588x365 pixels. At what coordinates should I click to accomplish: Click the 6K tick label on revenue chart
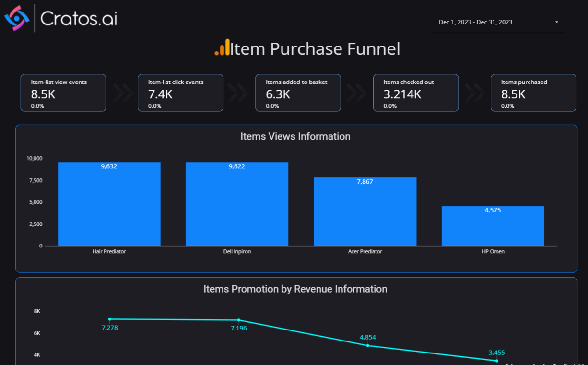tap(37, 333)
